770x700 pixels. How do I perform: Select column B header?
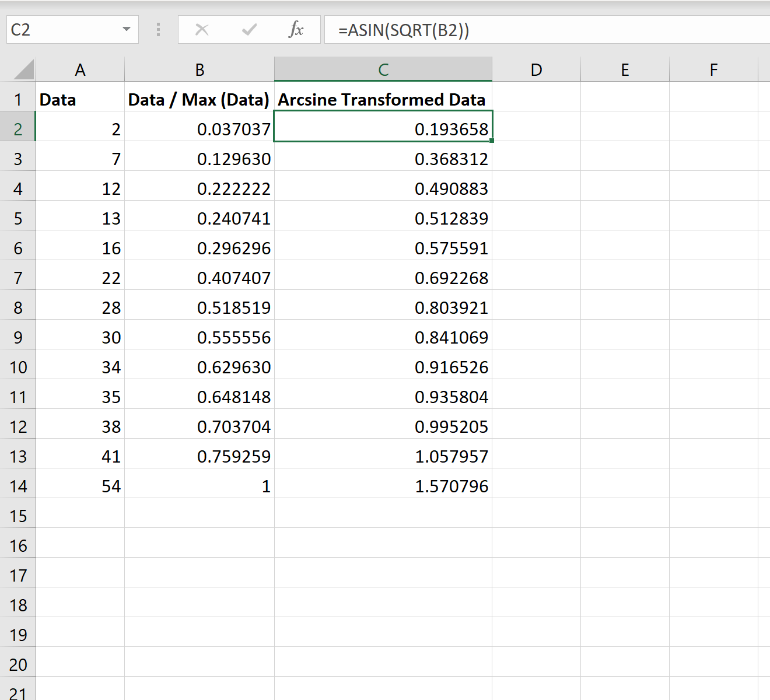tap(199, 70)
